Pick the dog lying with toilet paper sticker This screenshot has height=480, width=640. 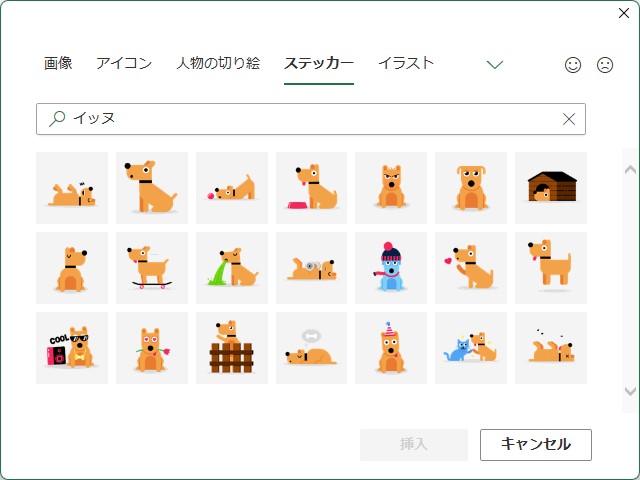coord(311,268)
